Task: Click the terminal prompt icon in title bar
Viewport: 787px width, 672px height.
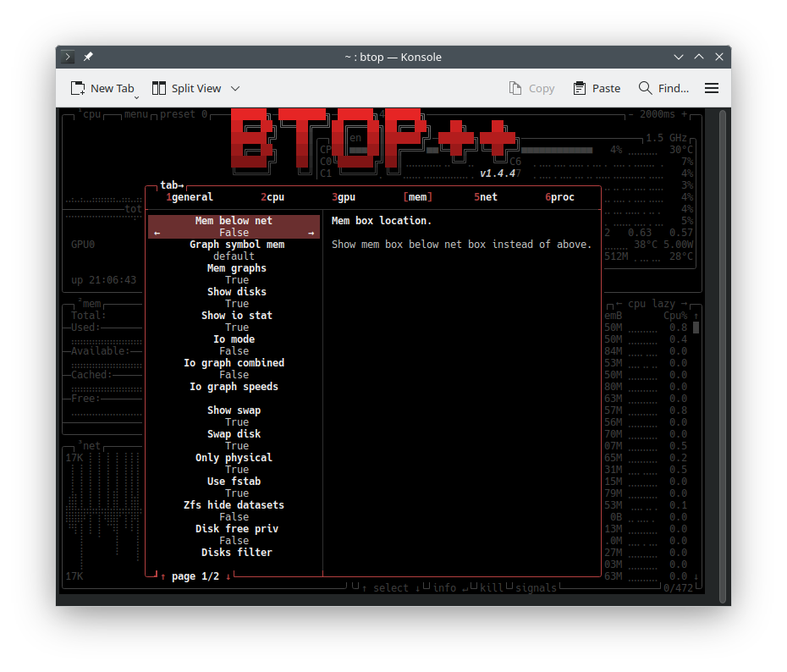Action: tap(68, 57)
